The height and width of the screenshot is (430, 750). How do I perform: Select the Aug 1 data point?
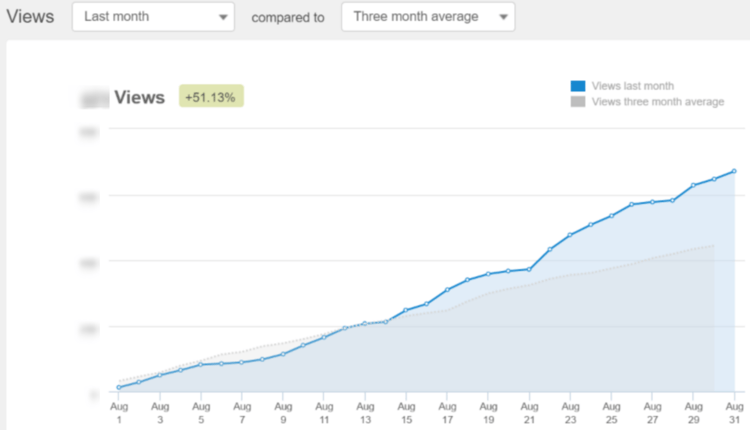point(119,387)
